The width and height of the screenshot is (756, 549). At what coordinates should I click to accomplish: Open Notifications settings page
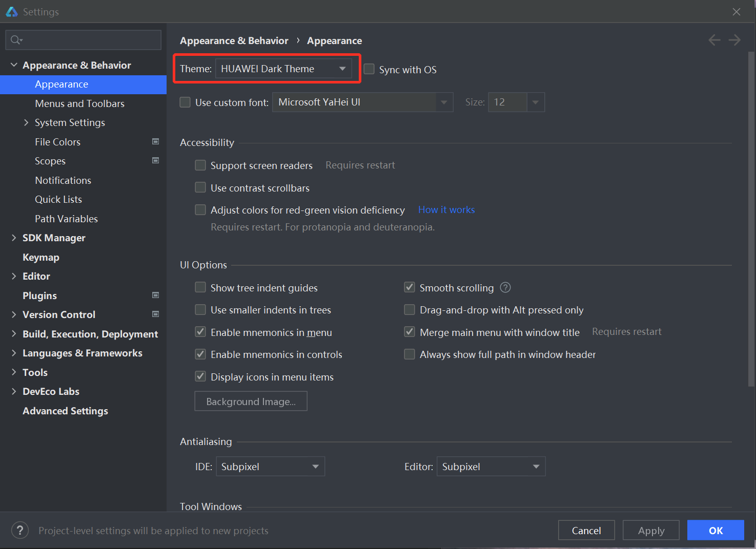tap(83, 180)
